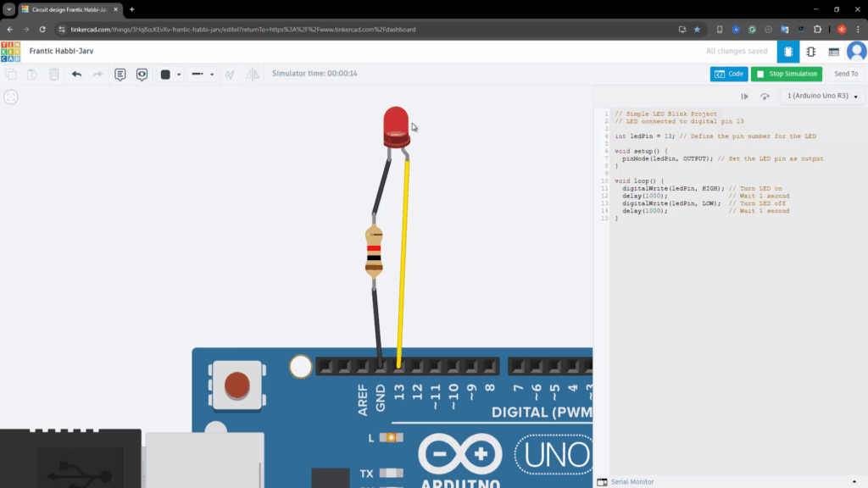Click the step-through debug icon above the code
The width and height of the screenshot is (868, 488).
pyautogui.click(x=743, y=96)
